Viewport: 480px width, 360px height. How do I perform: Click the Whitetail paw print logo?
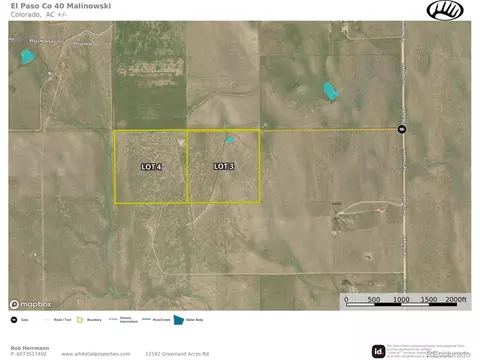(445, 10)
